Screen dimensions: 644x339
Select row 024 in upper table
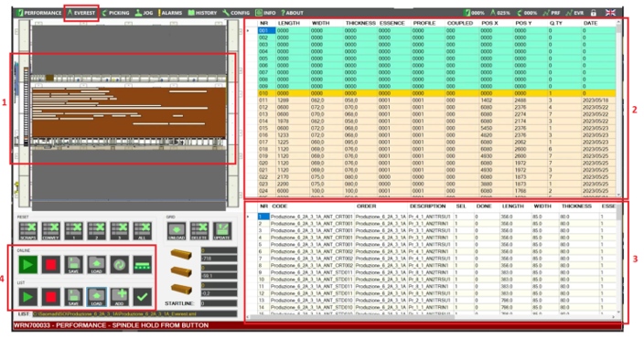[x=436, y=191]
